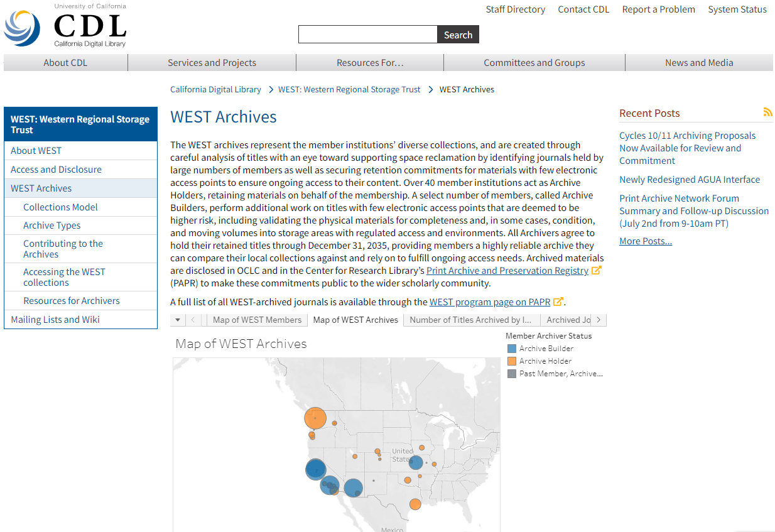Open the Resources For… menu
The height and width of the screenshot is (532, 775).
(370, 62)
